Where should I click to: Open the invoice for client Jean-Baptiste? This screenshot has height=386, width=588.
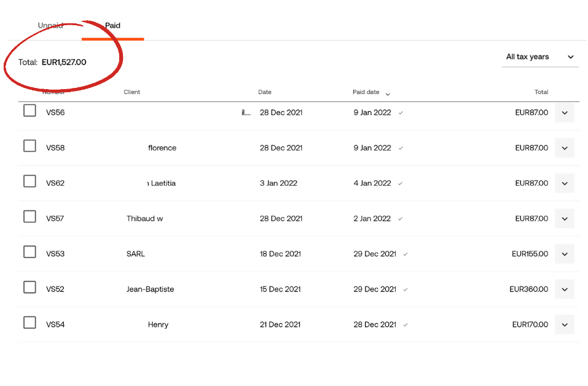click(150, 289)
